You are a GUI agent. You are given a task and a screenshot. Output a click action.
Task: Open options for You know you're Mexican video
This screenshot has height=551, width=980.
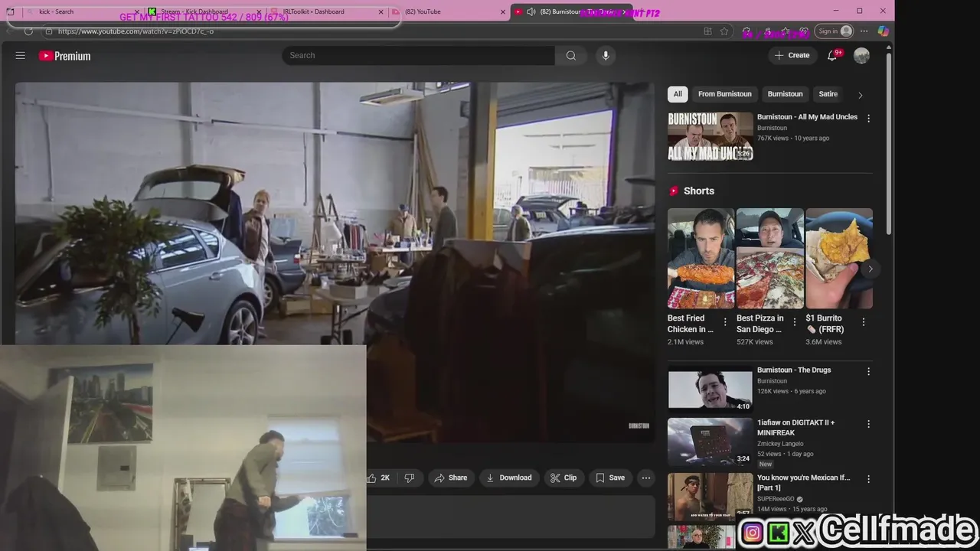click(x=868, y=479)
